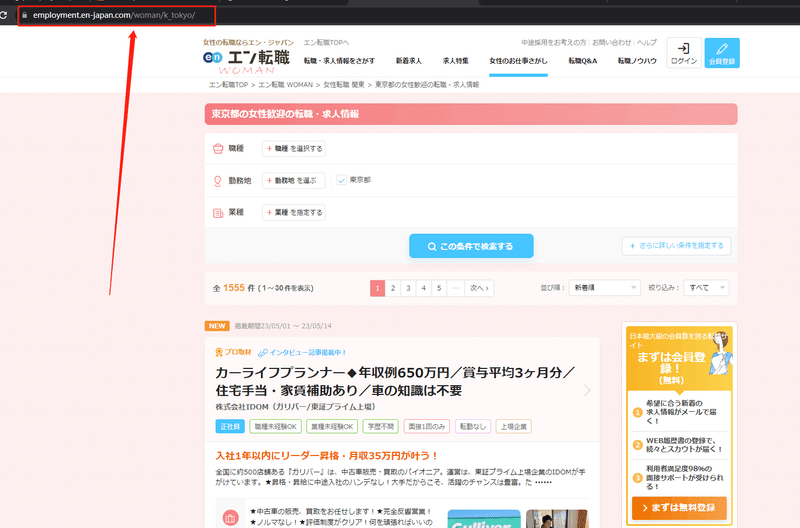Image resolution: width=800 pixels, height=528 pixels.
Task: Go to 転職Q&A tab
Action: click(583, 61)
